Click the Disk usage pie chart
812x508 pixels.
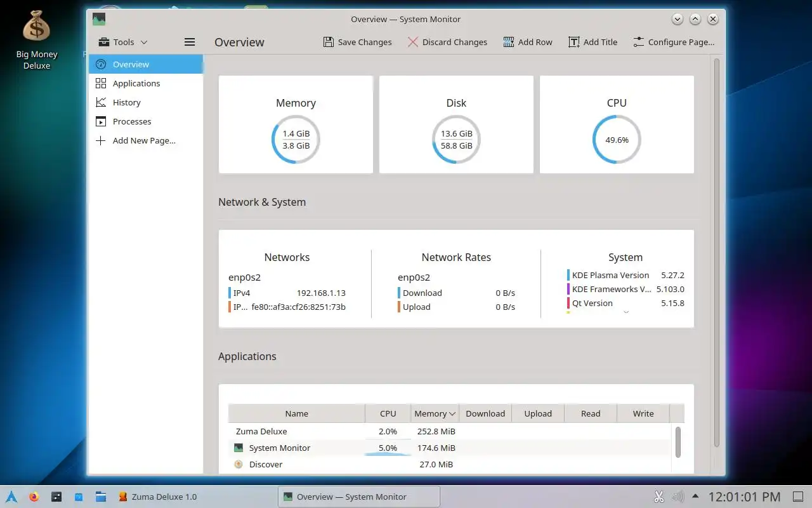click(x=456, y=140)
